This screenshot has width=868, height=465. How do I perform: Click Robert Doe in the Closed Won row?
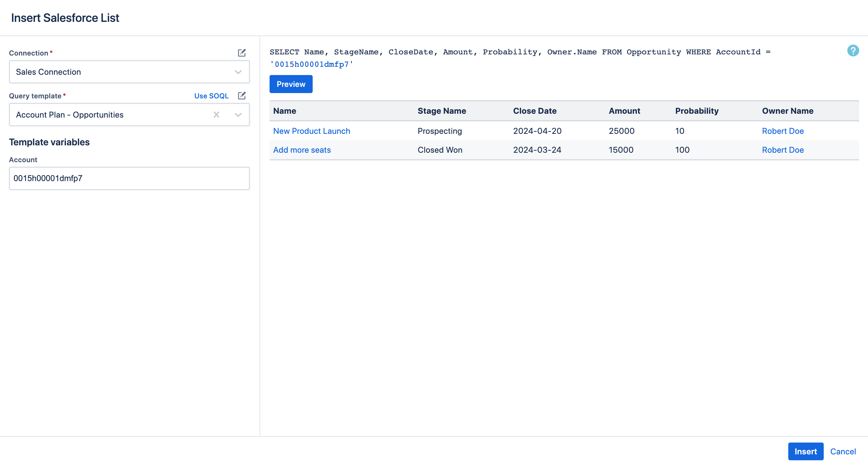pyautogui.click(x=782, y=150)
